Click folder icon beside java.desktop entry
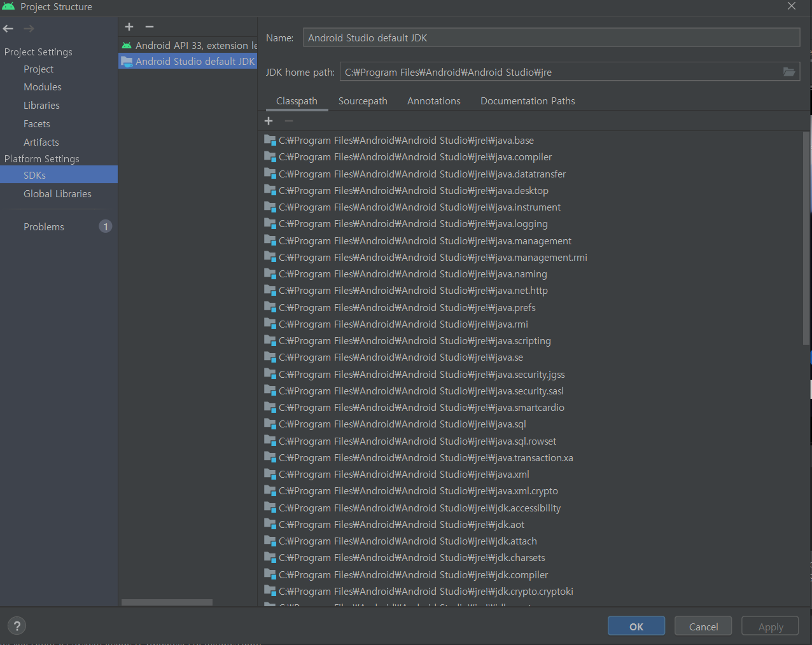812x645 pixels. pos(270,190)
